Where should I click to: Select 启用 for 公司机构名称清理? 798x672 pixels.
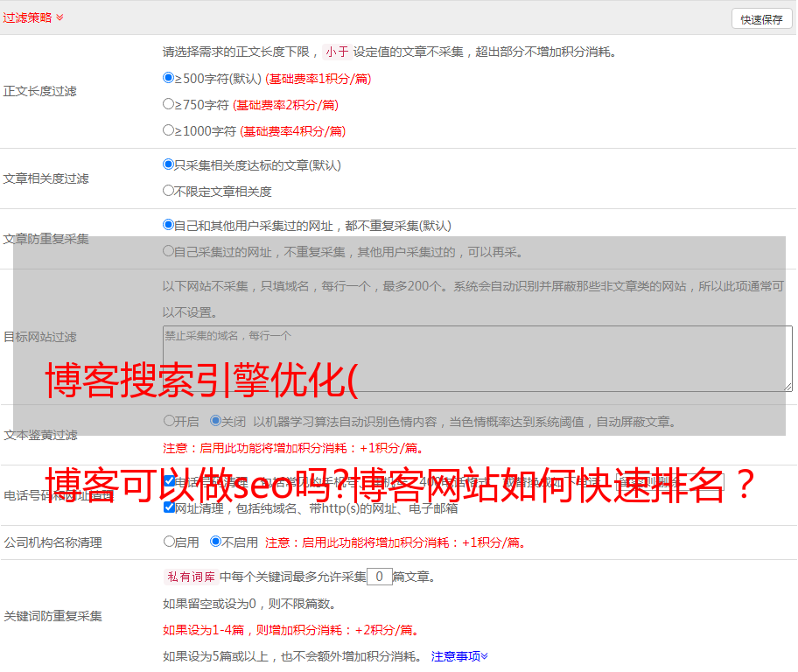169,542
